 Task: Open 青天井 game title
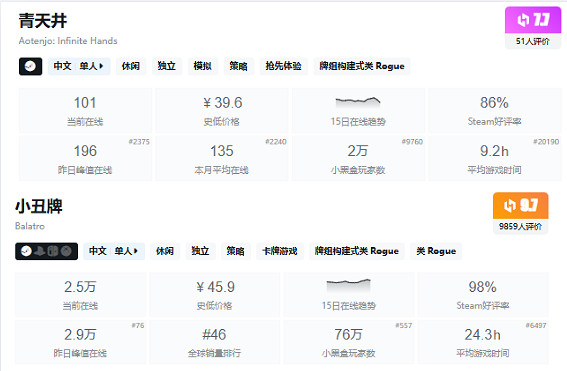tap(43, 21)
